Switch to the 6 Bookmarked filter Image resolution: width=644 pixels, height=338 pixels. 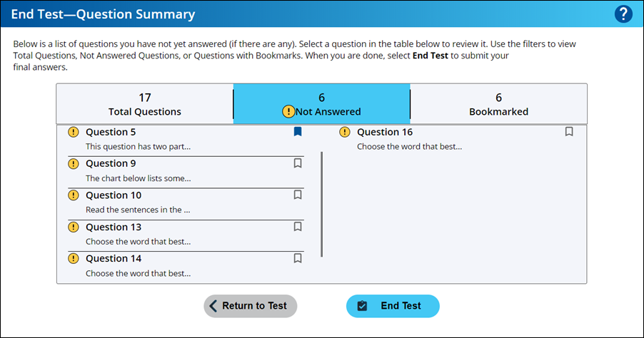pos(498,104)
